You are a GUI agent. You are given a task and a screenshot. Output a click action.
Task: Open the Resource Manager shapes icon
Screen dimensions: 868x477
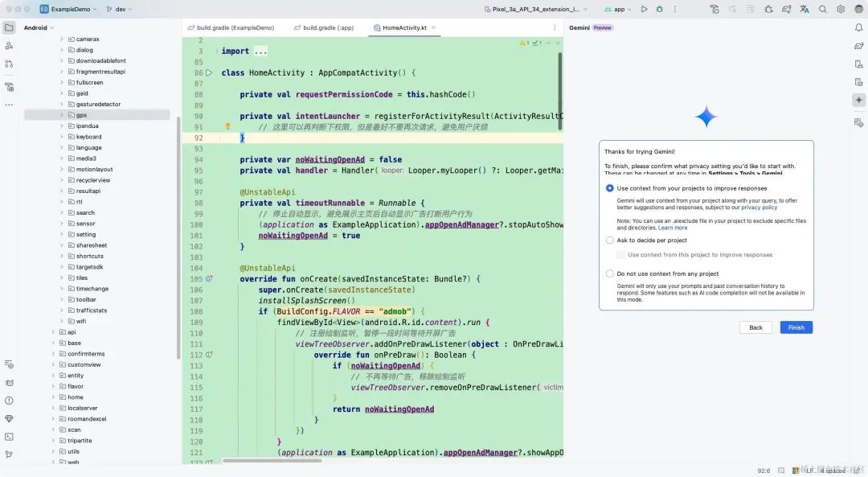(x=9, y=46)
